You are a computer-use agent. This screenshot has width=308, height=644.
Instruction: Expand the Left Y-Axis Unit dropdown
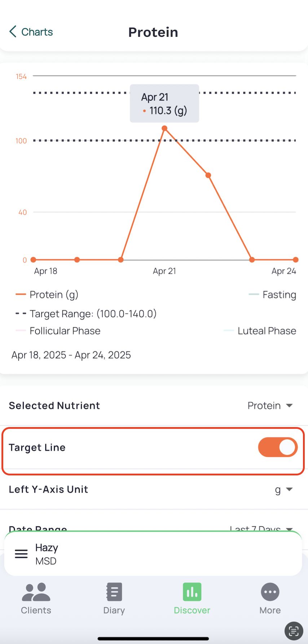pos(283,489)
